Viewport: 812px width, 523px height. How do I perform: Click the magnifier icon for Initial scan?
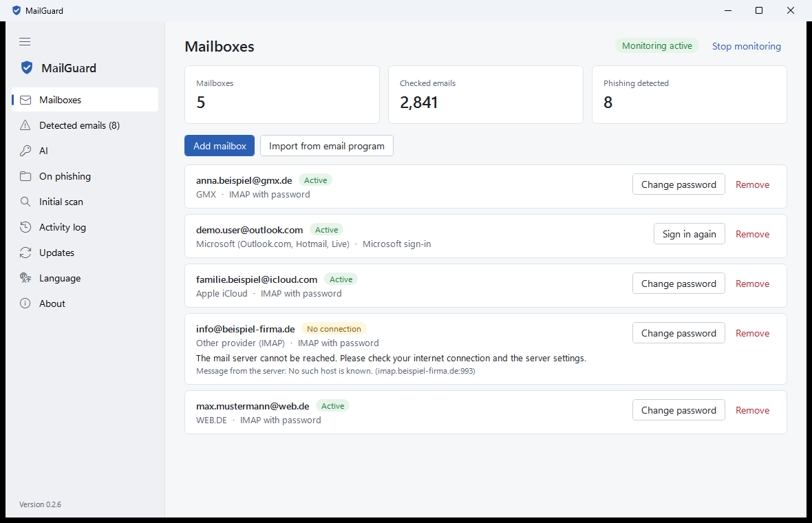(x=25, y=202)
